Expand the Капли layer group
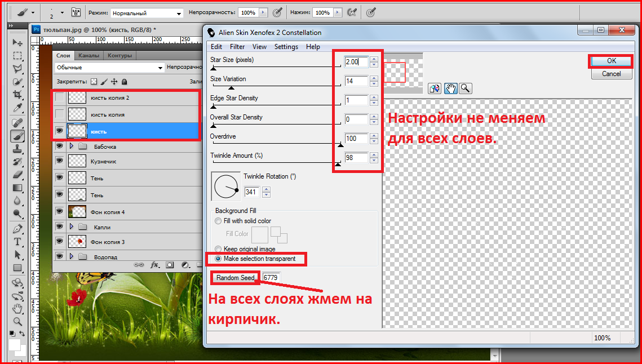The height and width of the screenshot is (364, 642). [72, 227]
